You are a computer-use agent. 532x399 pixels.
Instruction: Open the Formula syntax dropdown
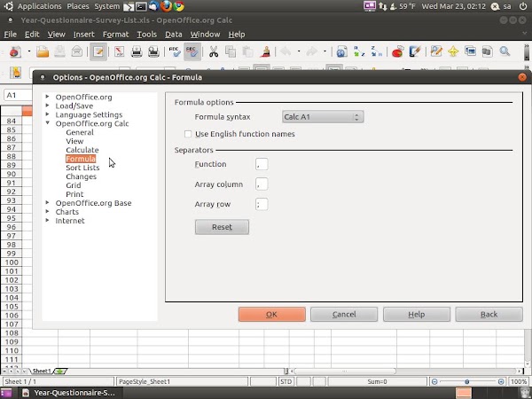323,117
